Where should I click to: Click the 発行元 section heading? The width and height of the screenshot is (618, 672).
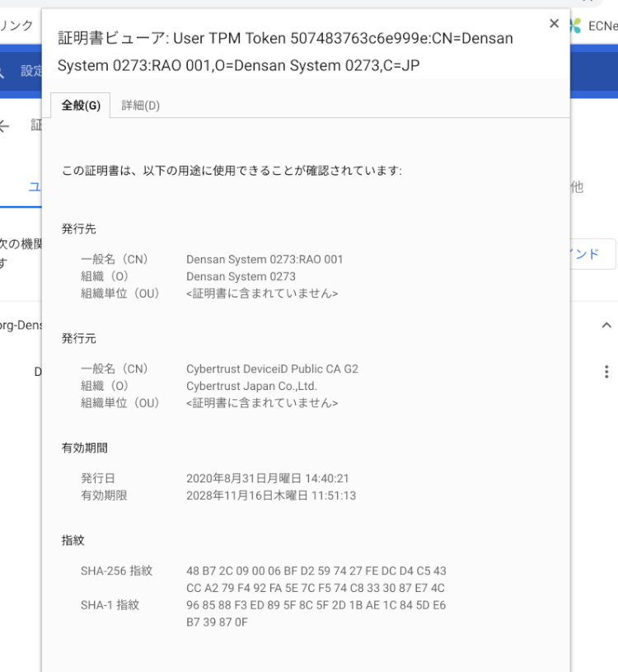(79, 339)
